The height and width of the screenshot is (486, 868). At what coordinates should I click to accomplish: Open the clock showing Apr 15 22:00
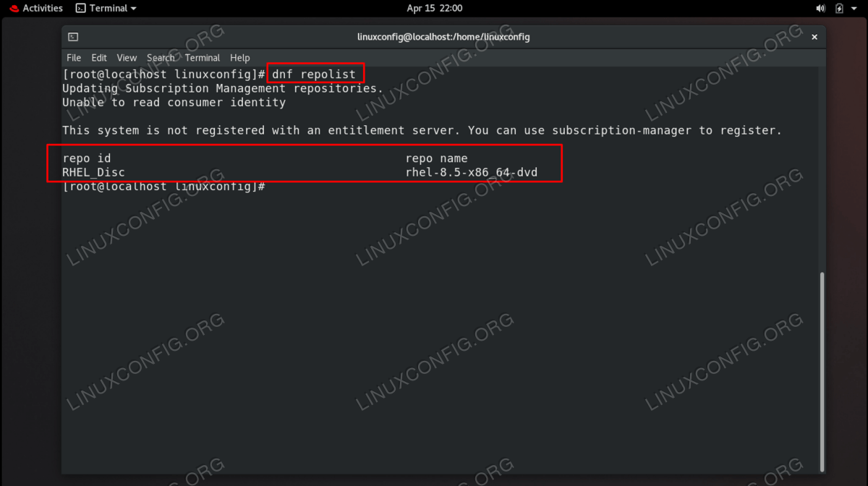click(x=435, y=9)
